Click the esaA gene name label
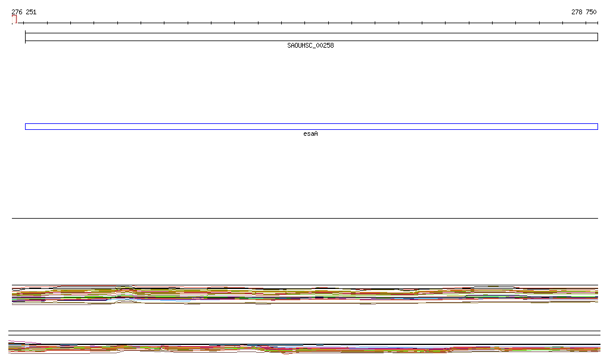 click(x=310, y=134)
